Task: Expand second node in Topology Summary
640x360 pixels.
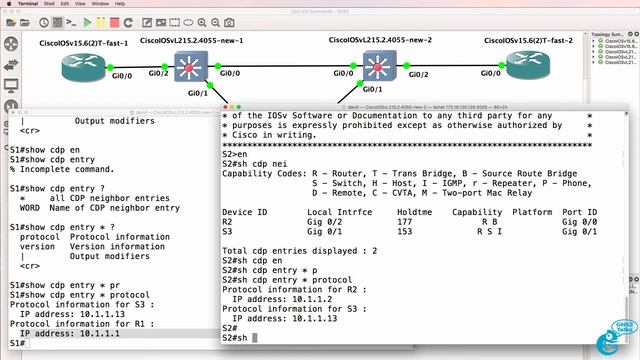Action: [x=593, y=46]
